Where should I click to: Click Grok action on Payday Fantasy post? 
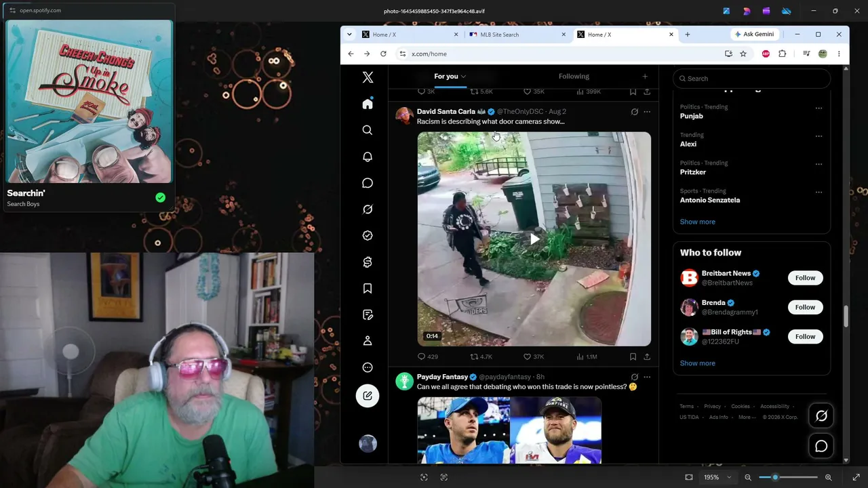tap(635, 377)
